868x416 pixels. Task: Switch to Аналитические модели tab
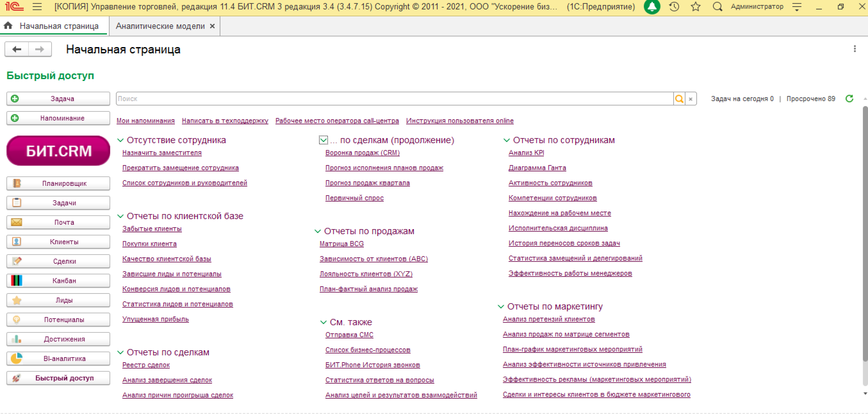pos(160,26)
